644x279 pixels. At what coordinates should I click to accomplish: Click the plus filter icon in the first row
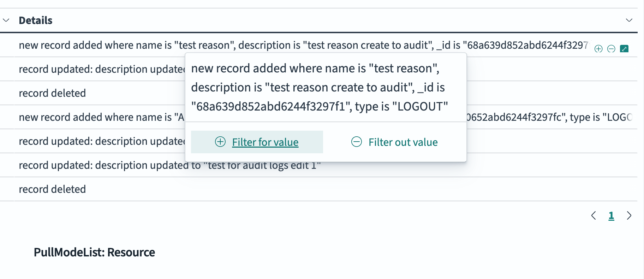coord(598,49)
